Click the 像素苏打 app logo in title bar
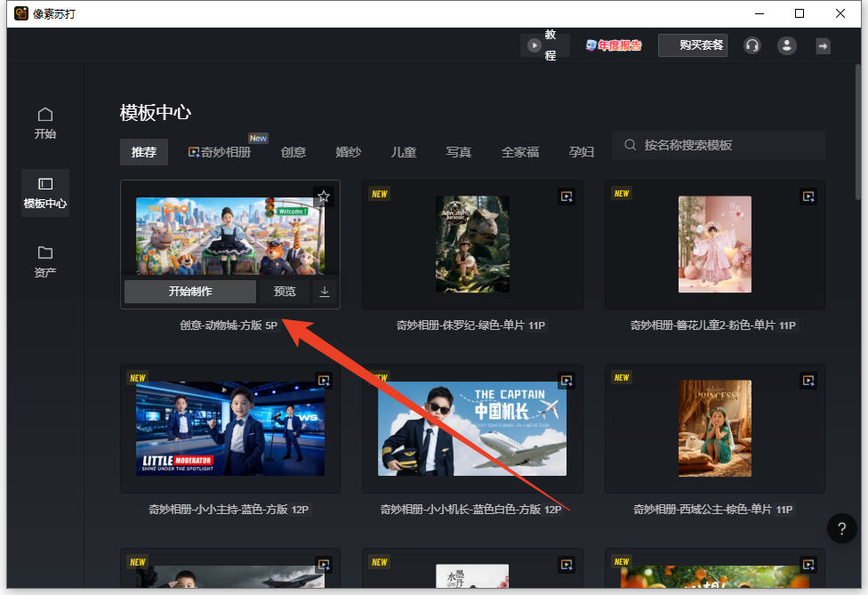This screenshot has width=868, height=595. [x=21, y=13]
